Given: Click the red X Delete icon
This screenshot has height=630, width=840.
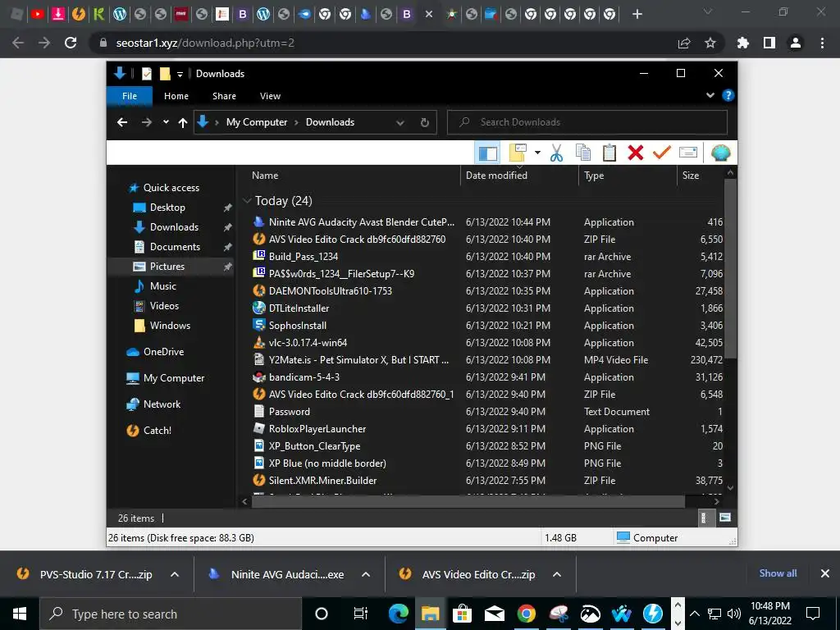Looking at the screenshot, I should coord(636,153).
